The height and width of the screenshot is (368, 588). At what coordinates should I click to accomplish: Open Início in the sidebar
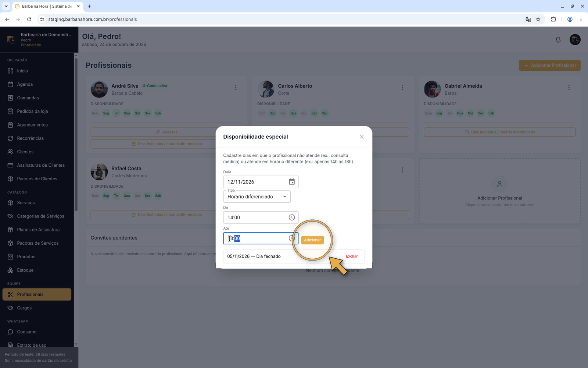tap(37, 71)
